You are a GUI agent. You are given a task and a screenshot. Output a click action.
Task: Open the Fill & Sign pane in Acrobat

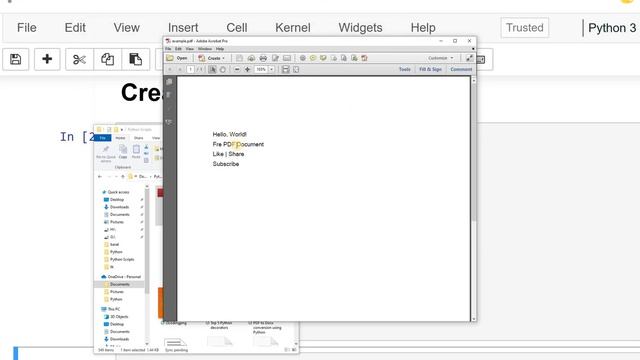click(431, 69)
